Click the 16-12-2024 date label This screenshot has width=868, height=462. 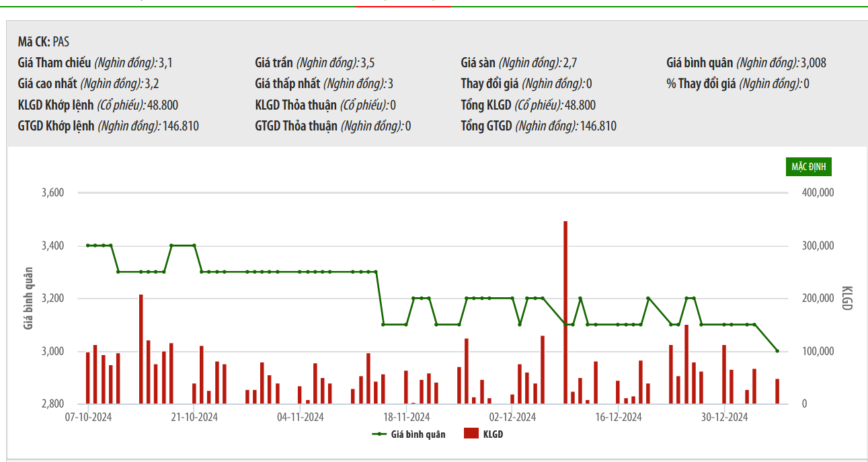(x=619, y=418)
